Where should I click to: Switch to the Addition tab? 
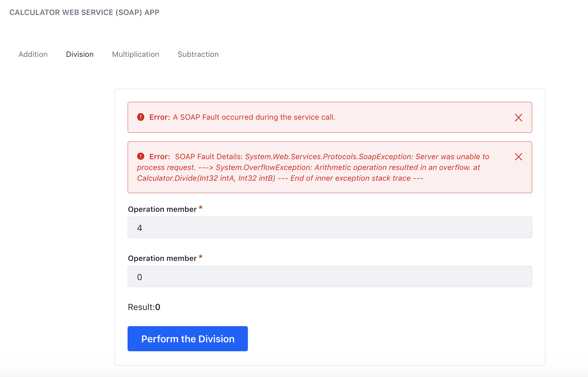(33, 54)
